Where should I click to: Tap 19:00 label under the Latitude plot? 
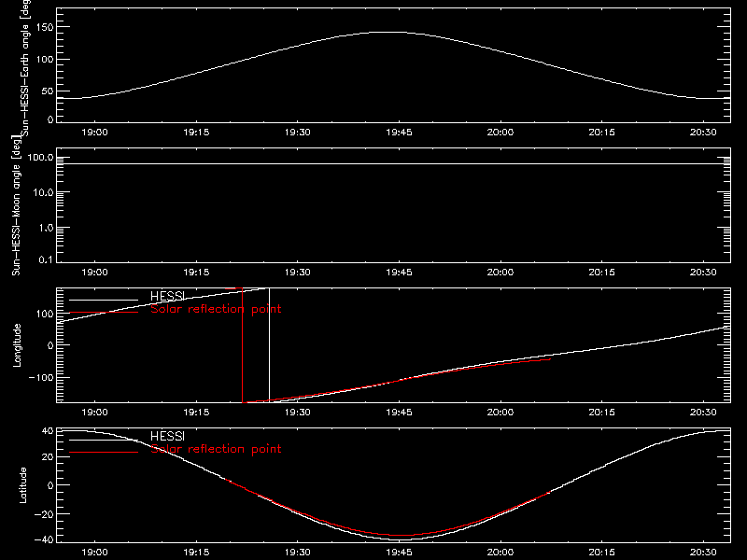(x=94, y=553)
